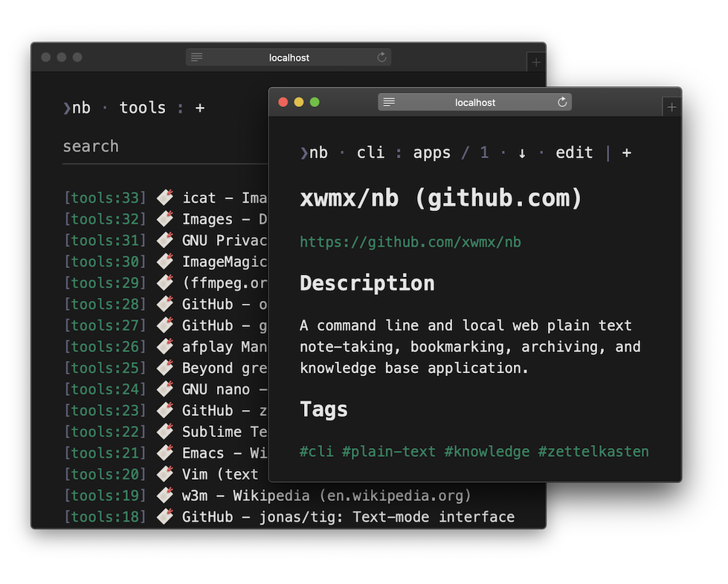Click the bookmark icon on the tools:18 row
This screenshot has width=728, height=584.
click(165, 516)
